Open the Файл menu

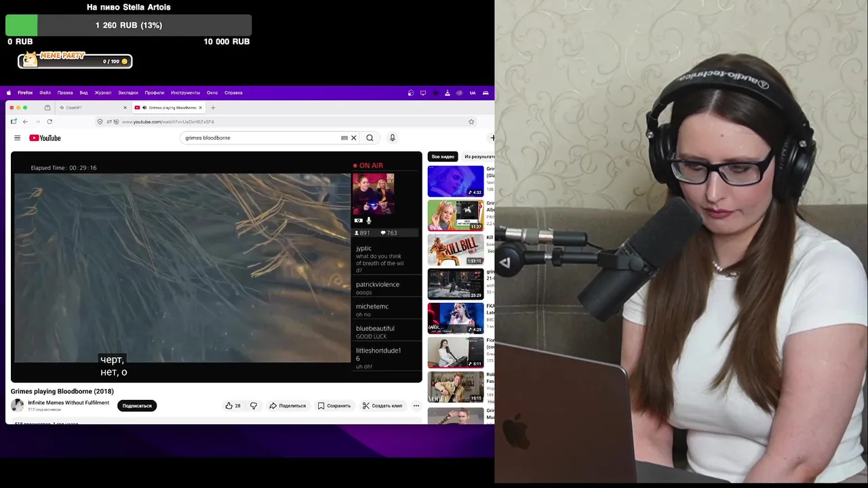[x=45, y=93]
